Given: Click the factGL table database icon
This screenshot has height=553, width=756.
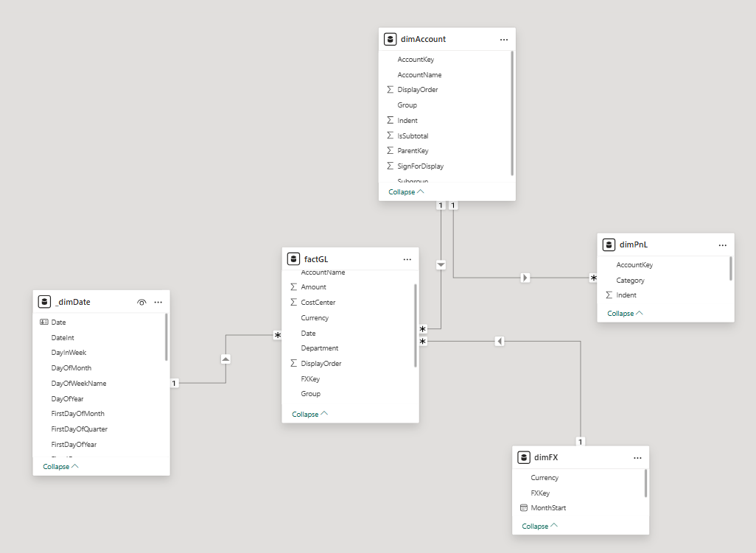Looking at the screenshot, I should point(293,258).
